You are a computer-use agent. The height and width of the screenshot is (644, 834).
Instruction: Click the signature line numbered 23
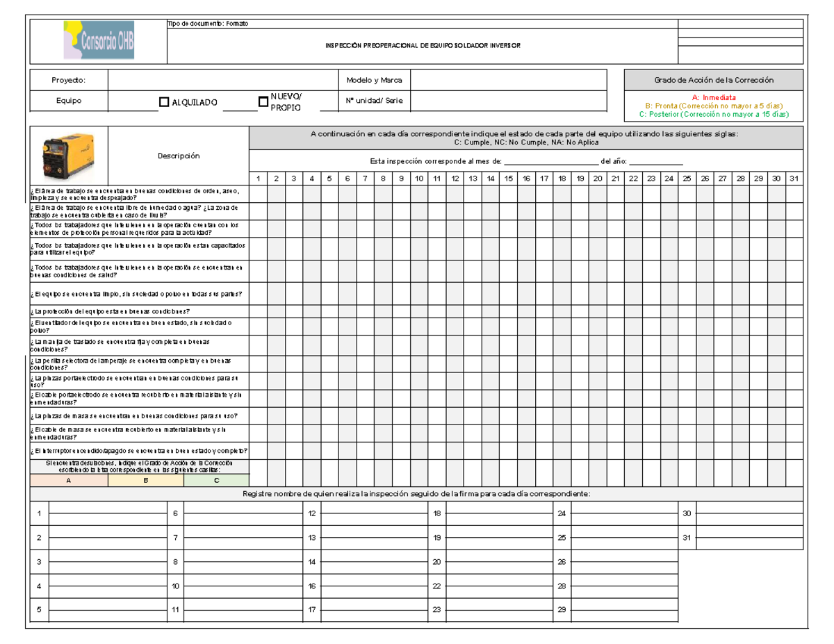pos(498,610)
